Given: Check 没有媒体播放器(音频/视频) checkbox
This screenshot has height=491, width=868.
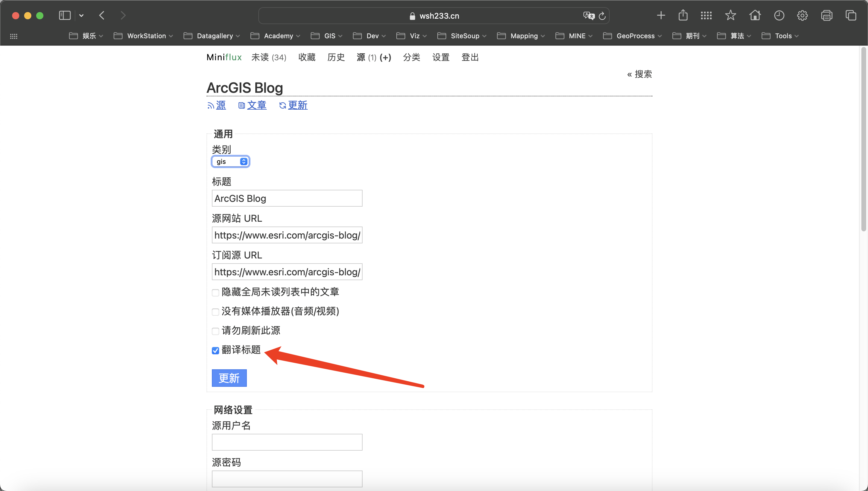Looking at the screenshot, I should coord(215,312).
